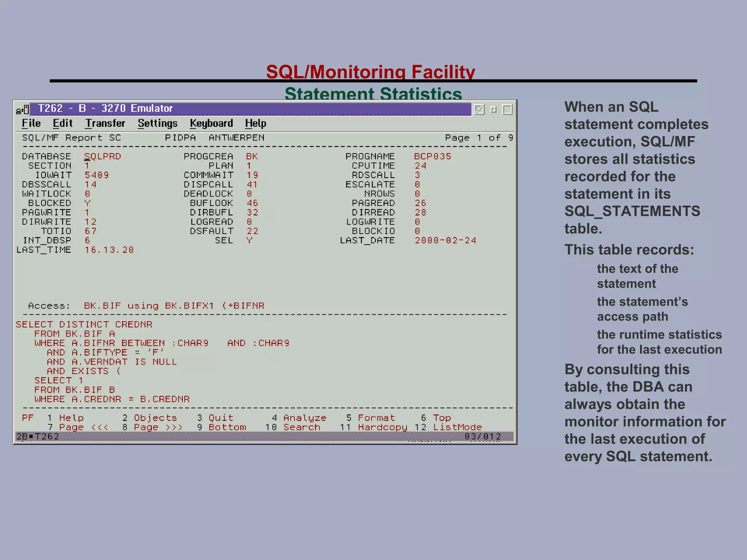The image size is (747, 560).
Task: Open the Keyboard menu
Action: tap(211, 124)
